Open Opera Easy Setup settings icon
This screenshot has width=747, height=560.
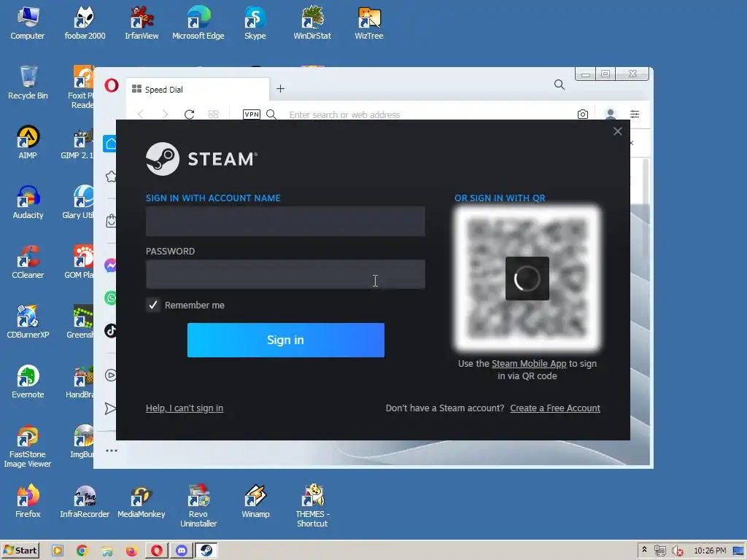635,114
